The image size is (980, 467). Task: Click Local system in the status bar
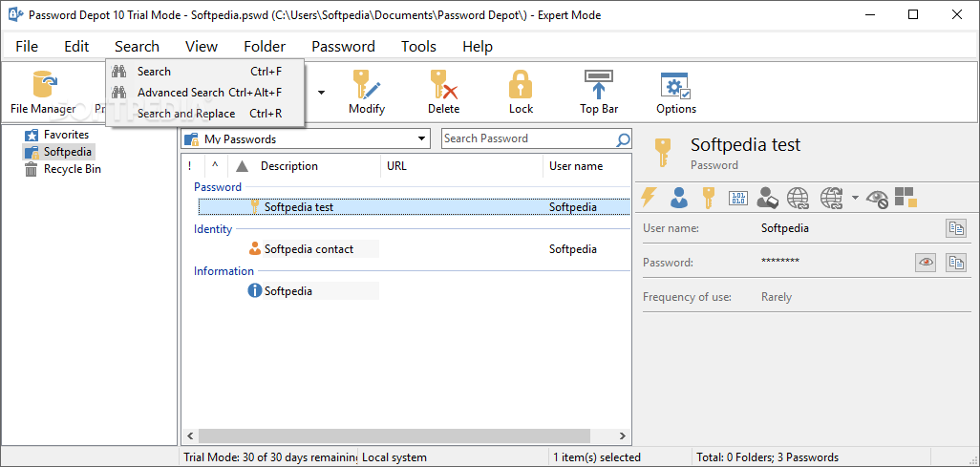[394, 457]
